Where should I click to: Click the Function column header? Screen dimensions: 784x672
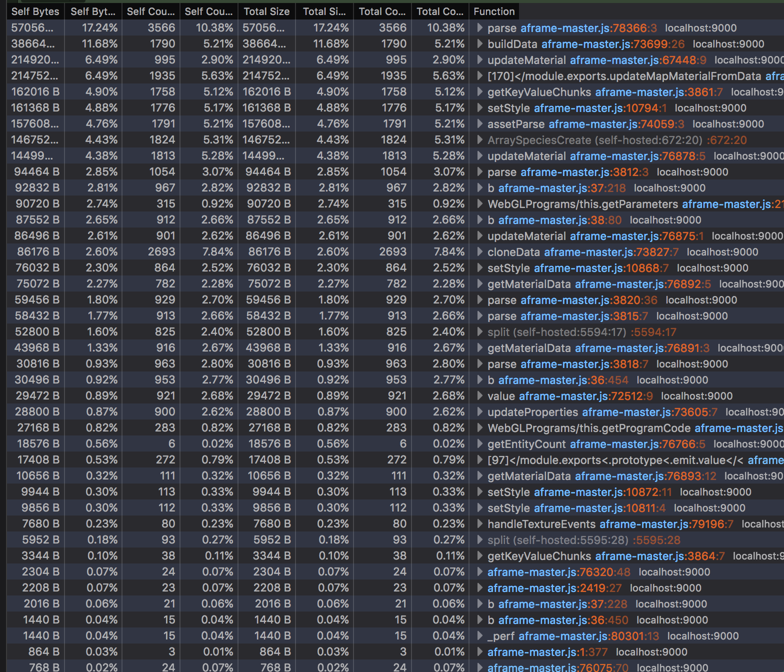(494, 11)
